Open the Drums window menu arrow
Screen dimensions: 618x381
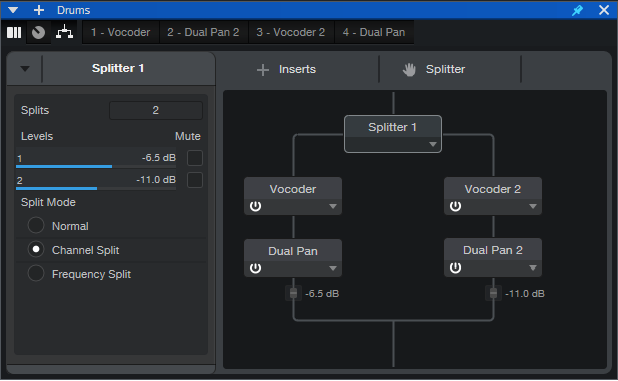pyautogui.click(x=13, y=10)
